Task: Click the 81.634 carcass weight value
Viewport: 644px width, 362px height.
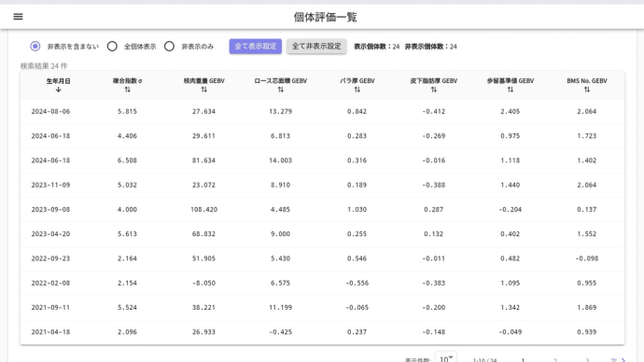Action: pos(204,160)
